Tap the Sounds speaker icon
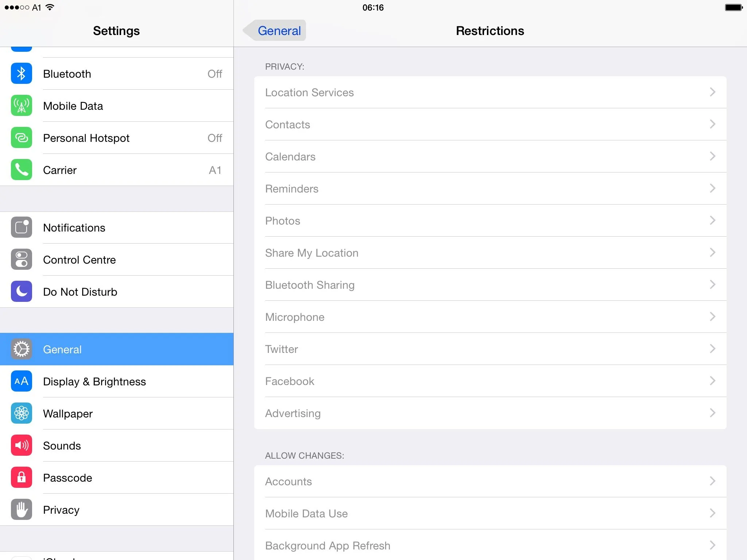The image size is (747, 560). [x=22, y=446]
